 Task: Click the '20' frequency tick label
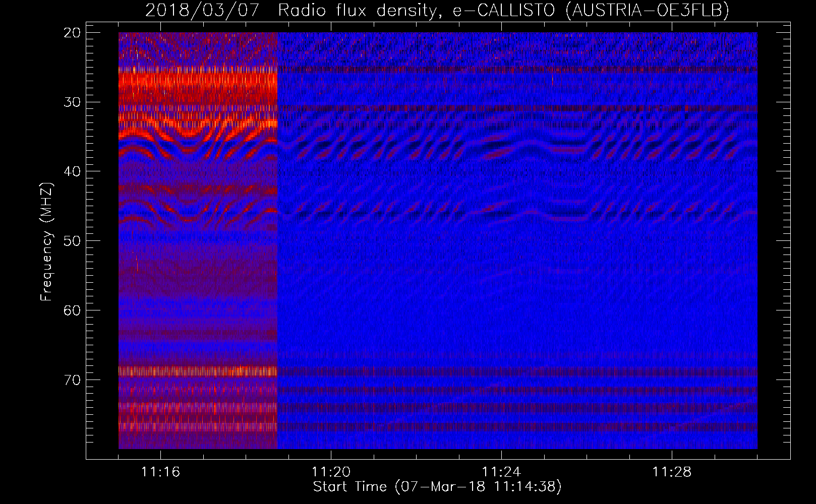[x=73, y=33]
